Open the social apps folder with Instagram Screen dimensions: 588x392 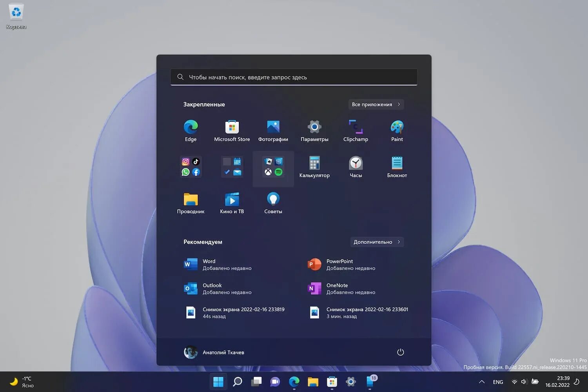[191, 167]
